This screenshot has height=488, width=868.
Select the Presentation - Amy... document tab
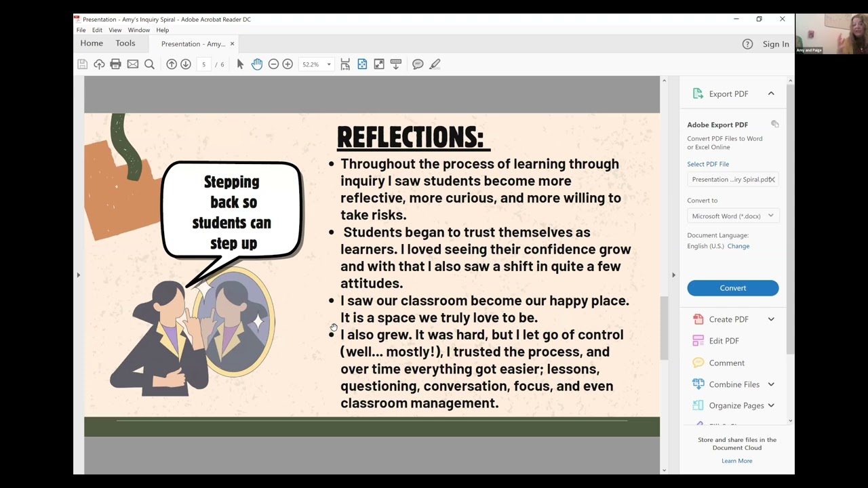click(x=193, y=44)
